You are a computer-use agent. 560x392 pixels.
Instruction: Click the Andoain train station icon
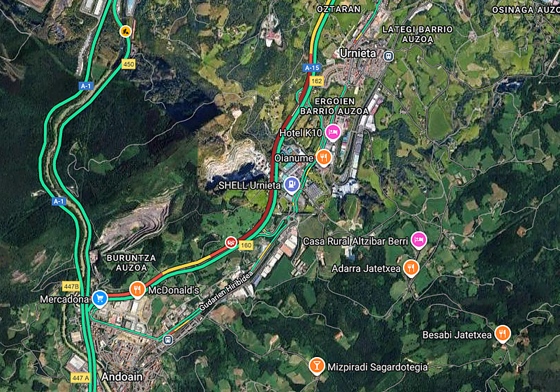point(168,340)
